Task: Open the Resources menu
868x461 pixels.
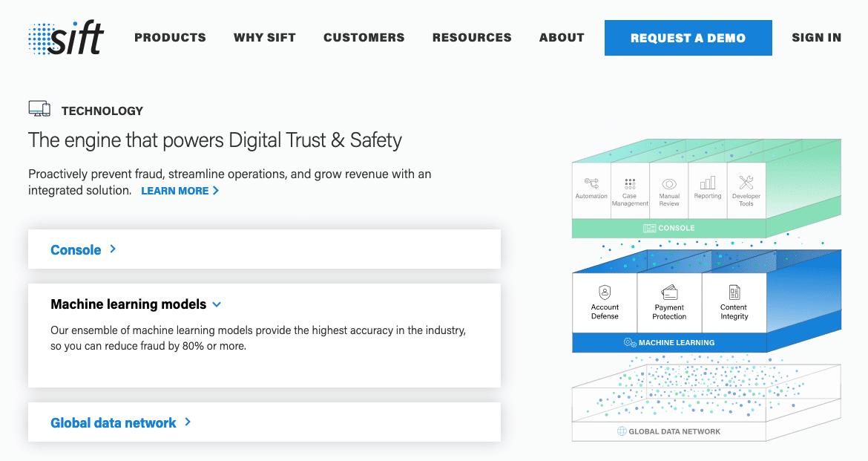Action: point(472,38)
